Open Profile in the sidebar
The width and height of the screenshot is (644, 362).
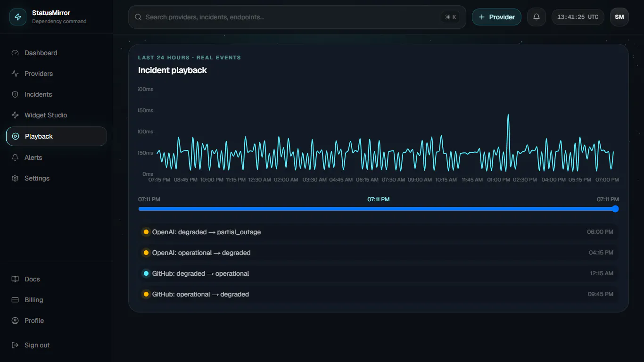pyautogui.click(x=57, y=321)
